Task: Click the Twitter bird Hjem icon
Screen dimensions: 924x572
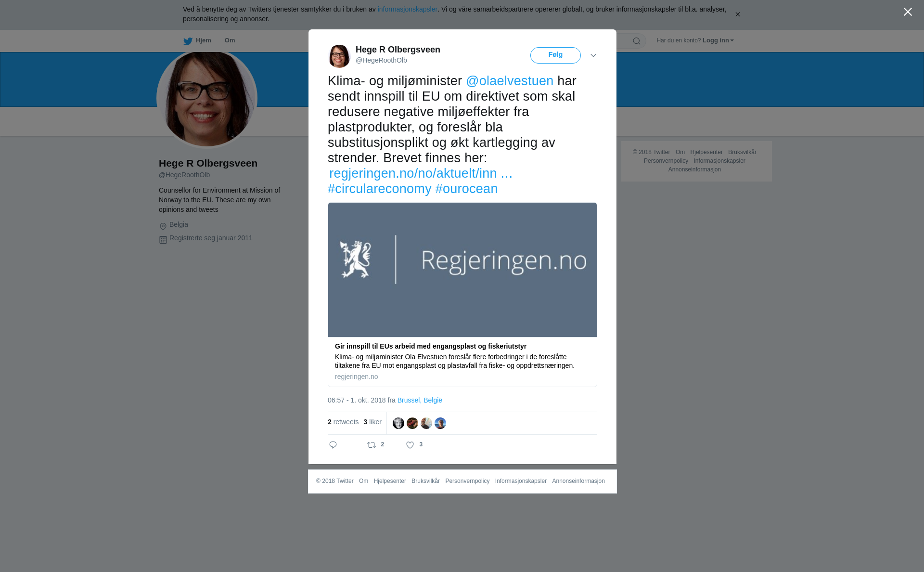Action: click(188, 41)
